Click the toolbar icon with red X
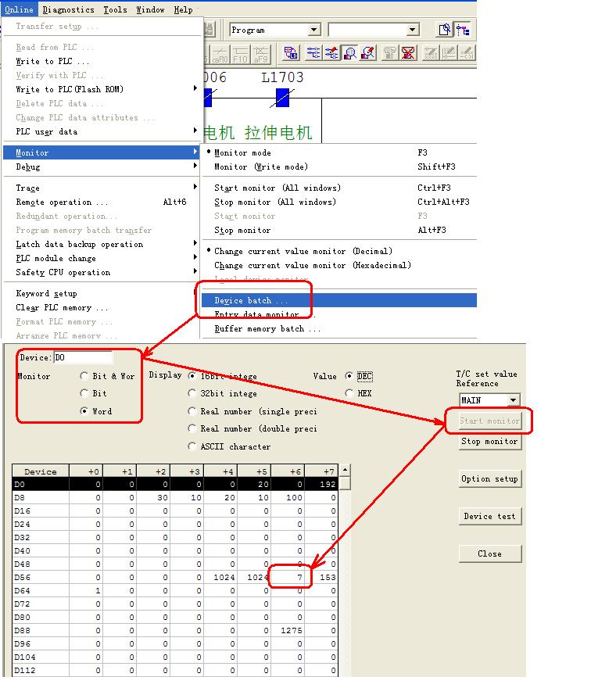Screen dimensions: 616x677 pyautogui.click(x=408, y=53)
